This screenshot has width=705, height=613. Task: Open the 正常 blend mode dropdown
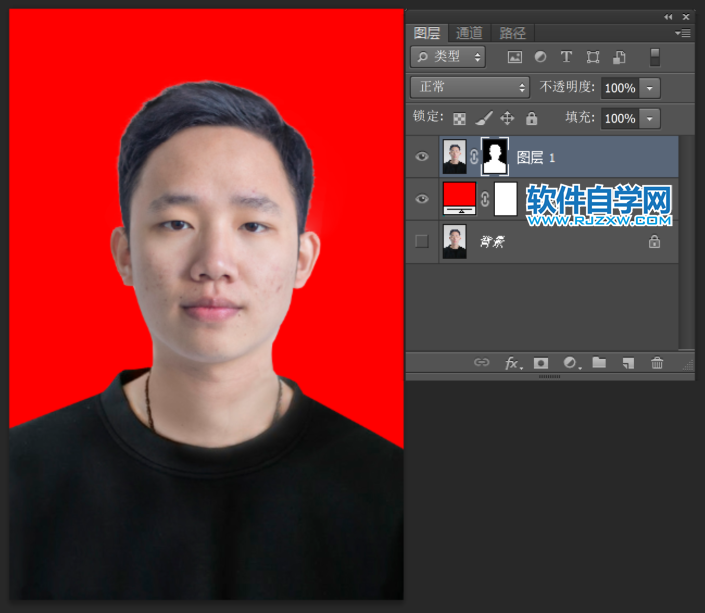coord(470,87)
